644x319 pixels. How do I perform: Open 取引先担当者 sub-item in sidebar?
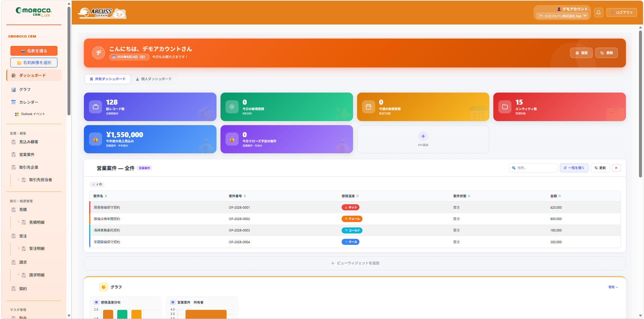click(41, 180)
